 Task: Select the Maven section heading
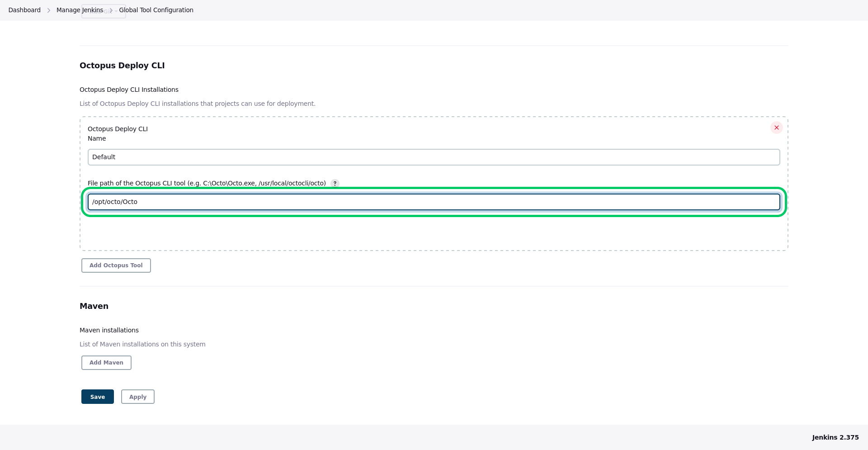pos(94,306)
